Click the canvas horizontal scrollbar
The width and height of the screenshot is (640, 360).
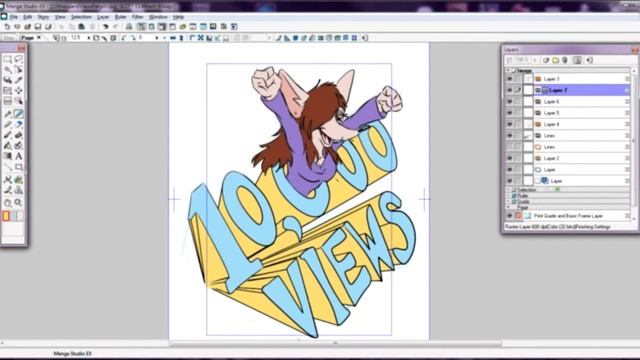click(x=335, y=344)
